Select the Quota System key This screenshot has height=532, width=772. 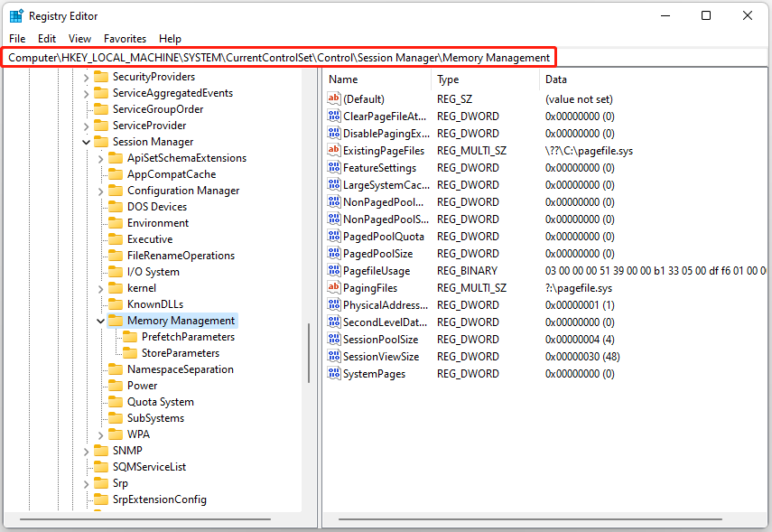[x=161, y=402]
